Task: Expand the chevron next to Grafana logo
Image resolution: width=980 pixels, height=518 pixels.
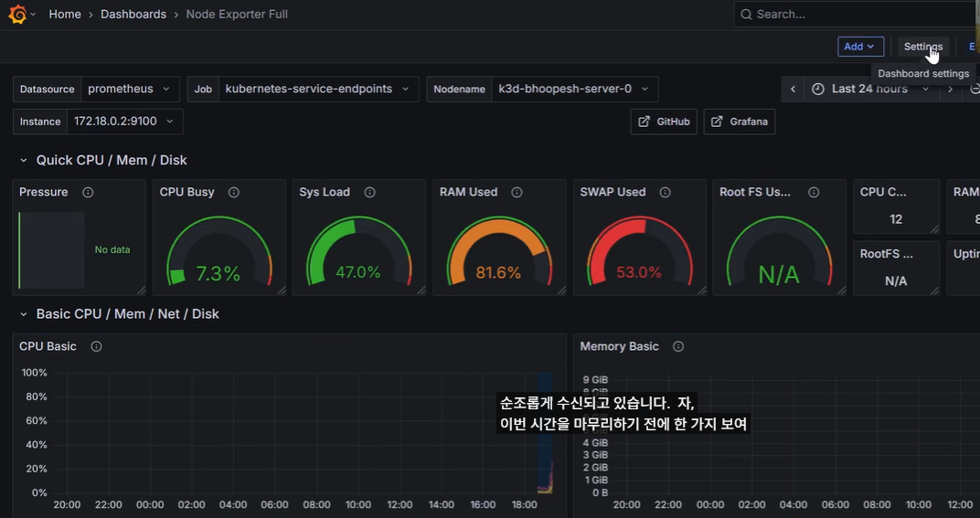Action: (33, 15)
